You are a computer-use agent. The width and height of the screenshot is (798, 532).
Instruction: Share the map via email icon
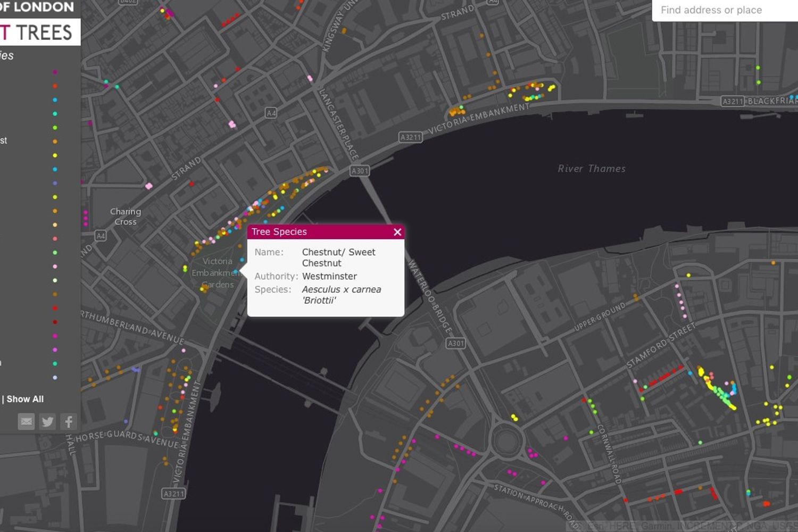click(26, 422)
